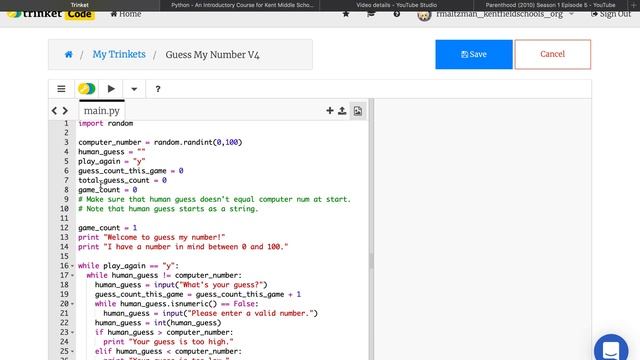Upload a file with the upload icon
Image resolution: width=640 pixels, height=360 pixels.
coord(342,111)
